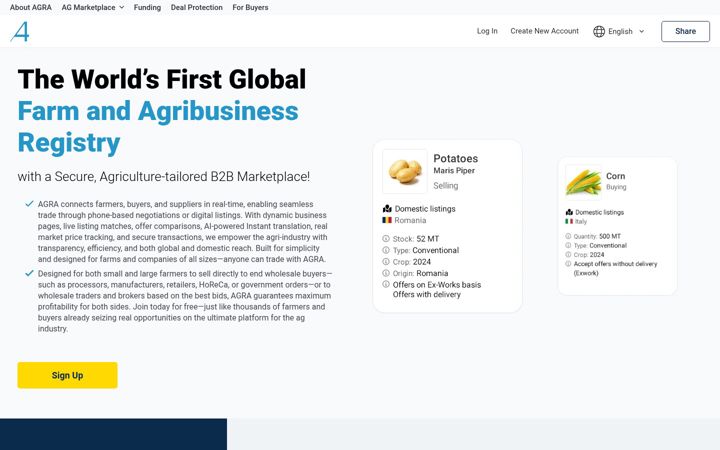Expand the AG Marketplace dropdown
The image size is (720, 450).
click(x=93, y=7)
